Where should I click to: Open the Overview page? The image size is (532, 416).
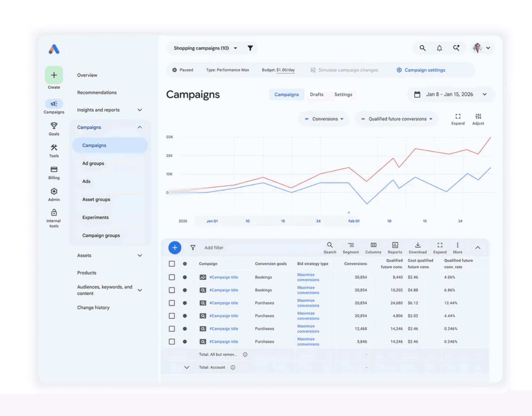(87, 75)
